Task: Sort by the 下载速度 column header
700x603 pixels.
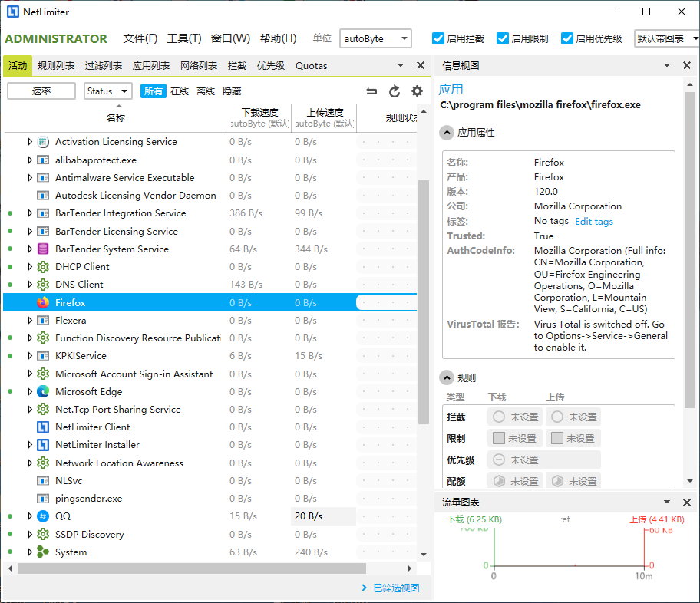Action: [259, 118]
